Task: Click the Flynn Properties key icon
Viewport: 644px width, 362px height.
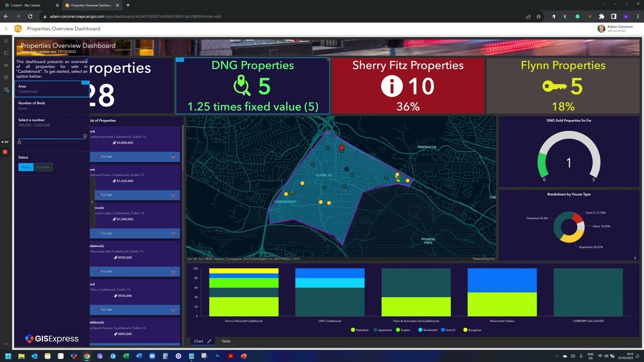Action: (555, 86)
